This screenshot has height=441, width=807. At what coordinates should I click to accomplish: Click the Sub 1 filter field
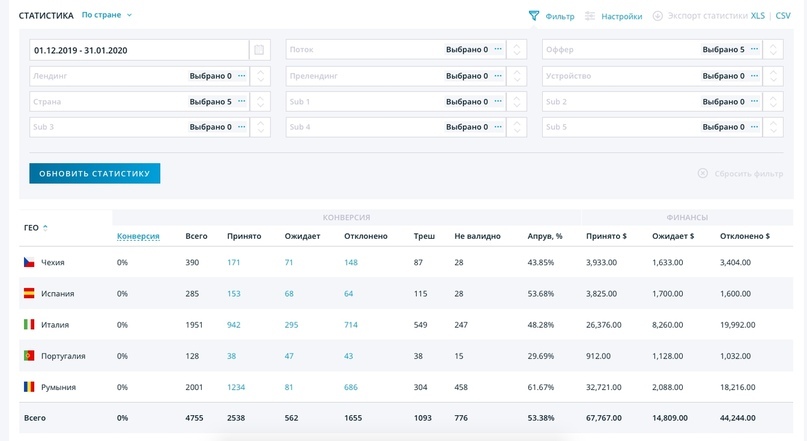(396, 101)
